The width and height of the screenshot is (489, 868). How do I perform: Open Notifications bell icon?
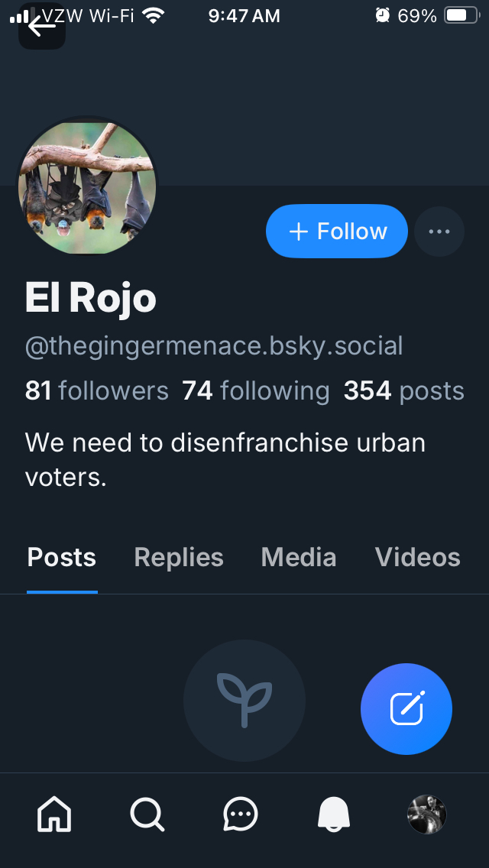pos(334,815)
